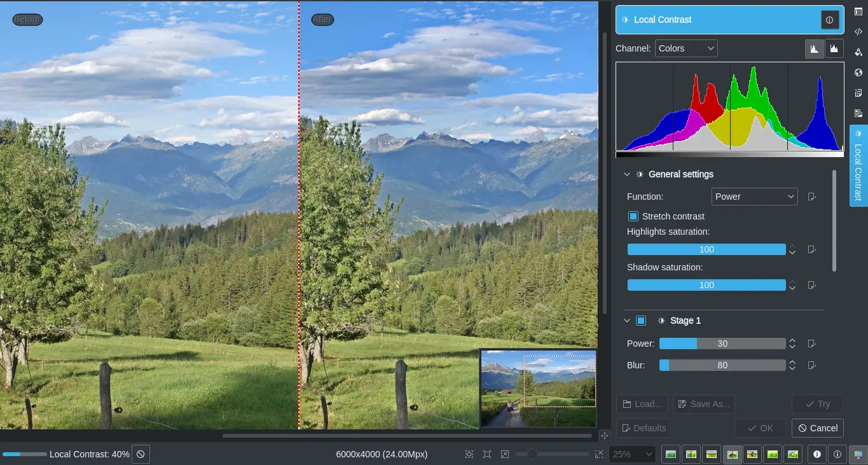Switch the histogram to logarithmic scale
This screenshot has width=868, height=465.
[834, 48]
